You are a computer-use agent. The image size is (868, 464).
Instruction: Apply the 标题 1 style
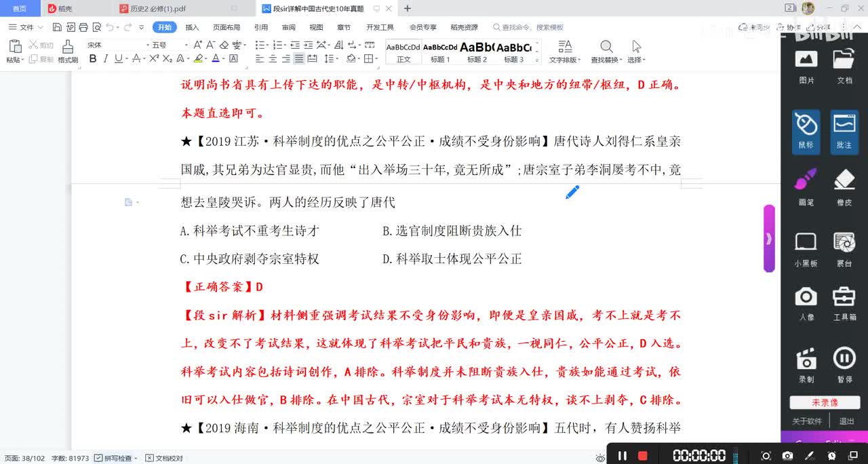coord(440,52)
